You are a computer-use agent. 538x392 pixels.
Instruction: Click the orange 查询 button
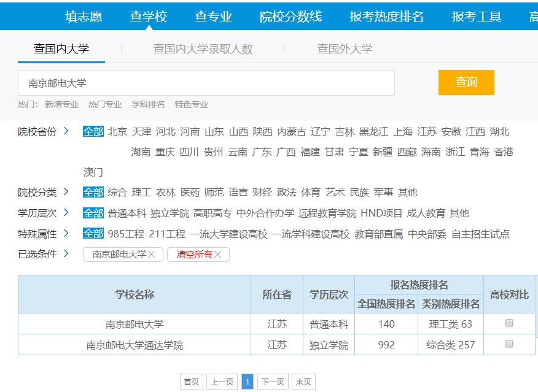point(466,82)
